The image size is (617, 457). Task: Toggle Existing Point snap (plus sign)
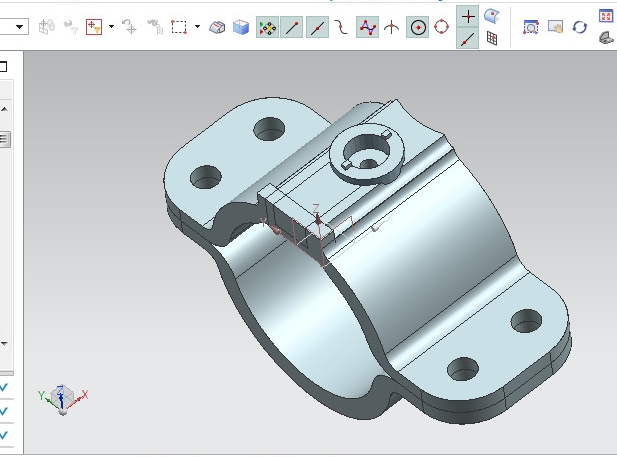[468, 17]
